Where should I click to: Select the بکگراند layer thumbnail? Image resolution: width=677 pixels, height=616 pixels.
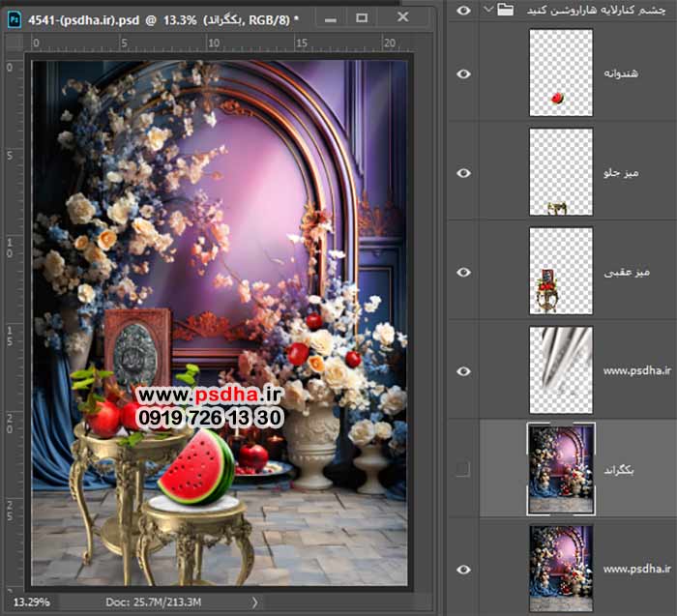[561, 469]
